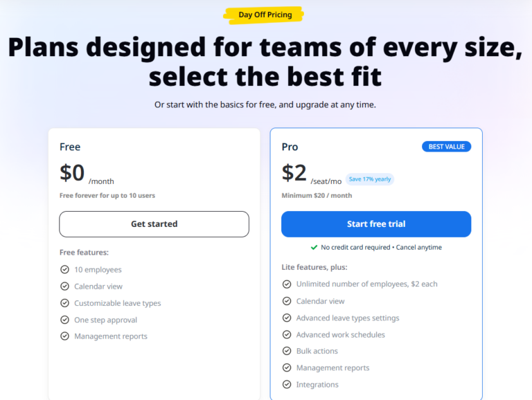This screenshot has width=532, height=400.
Task: Click green check before No credit card required
Action: click(x=314, y=247)
